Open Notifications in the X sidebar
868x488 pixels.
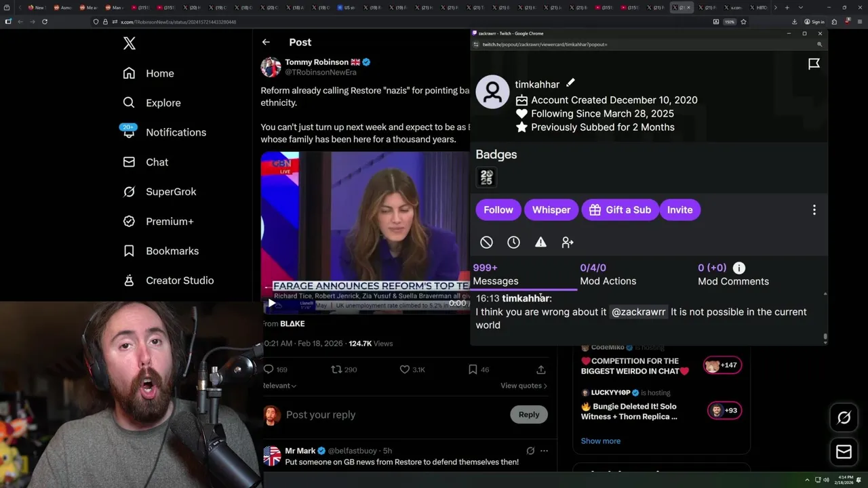tap(164, 132)
